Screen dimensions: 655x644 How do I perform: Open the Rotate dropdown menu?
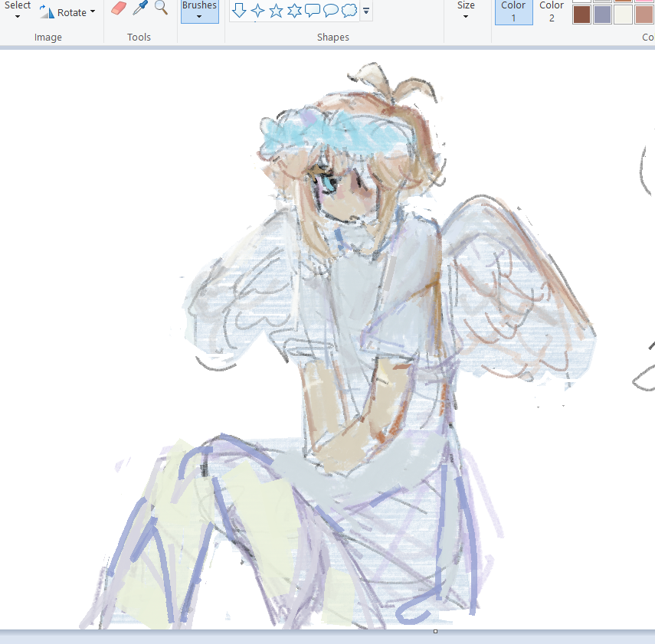click(67, 12)
